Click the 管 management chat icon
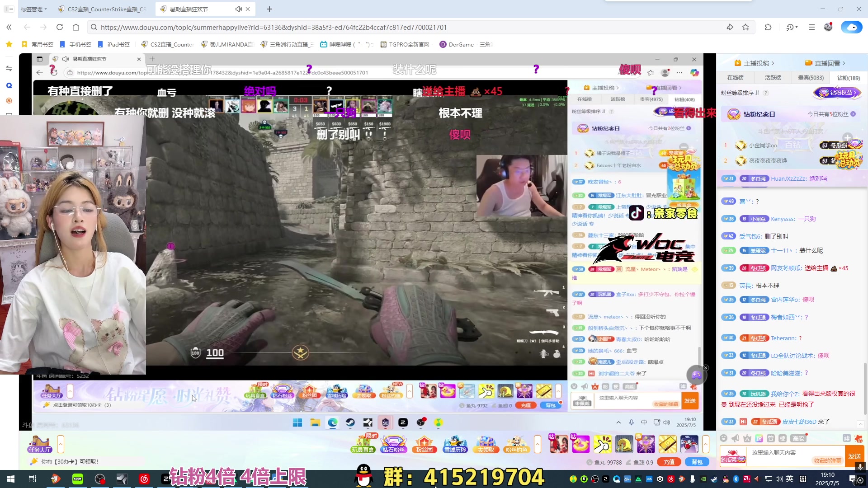 tap(771, 438)
